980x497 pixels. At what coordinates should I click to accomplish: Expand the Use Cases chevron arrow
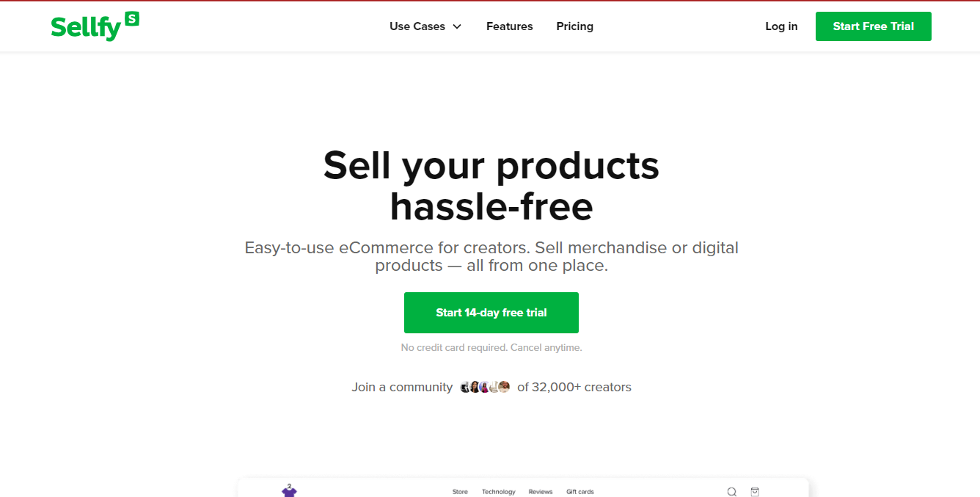457,26
